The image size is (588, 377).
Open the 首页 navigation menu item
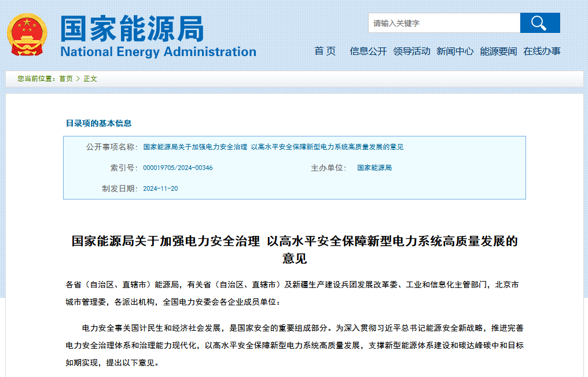[325, 51]
